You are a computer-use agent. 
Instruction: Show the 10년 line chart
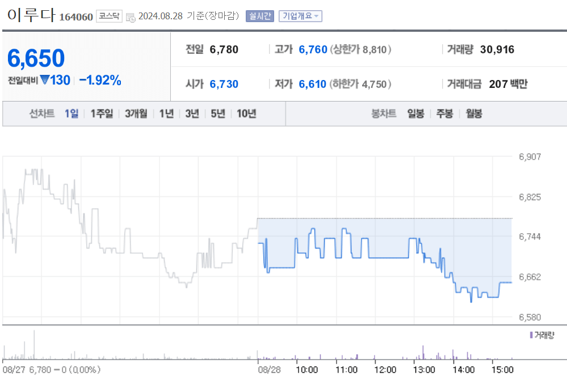[x=246, y=114]
